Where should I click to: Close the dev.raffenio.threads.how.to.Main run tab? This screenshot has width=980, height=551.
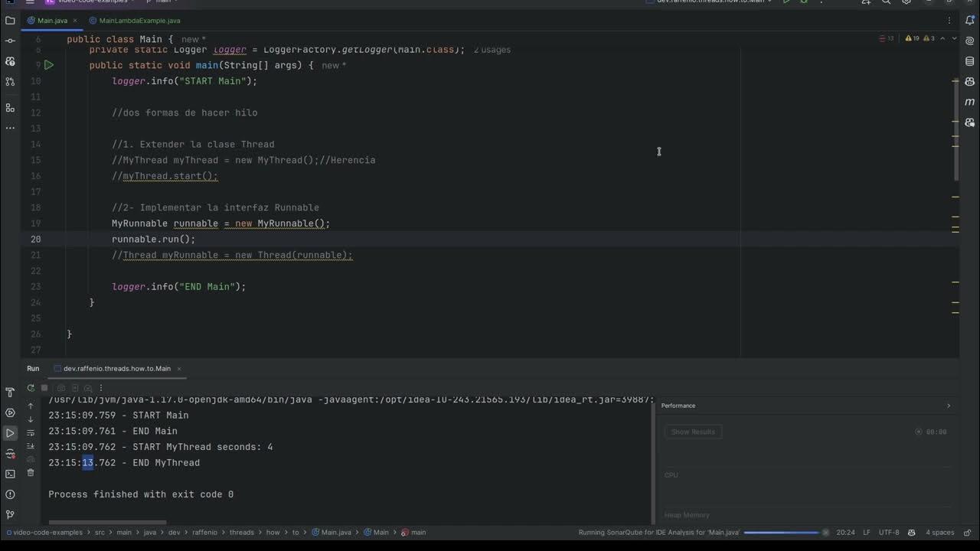(180, 368)
